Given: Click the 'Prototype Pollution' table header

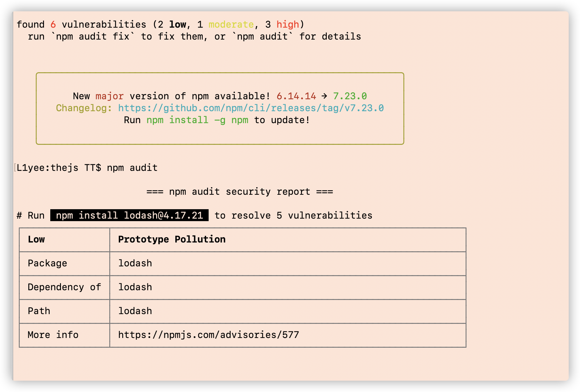Looking at the screenshot, I should tap(172, 239).
